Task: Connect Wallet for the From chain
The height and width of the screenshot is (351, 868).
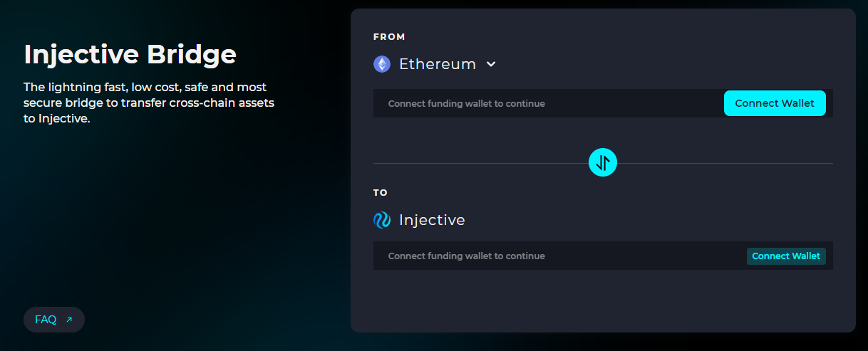Action: coord(775,103)
